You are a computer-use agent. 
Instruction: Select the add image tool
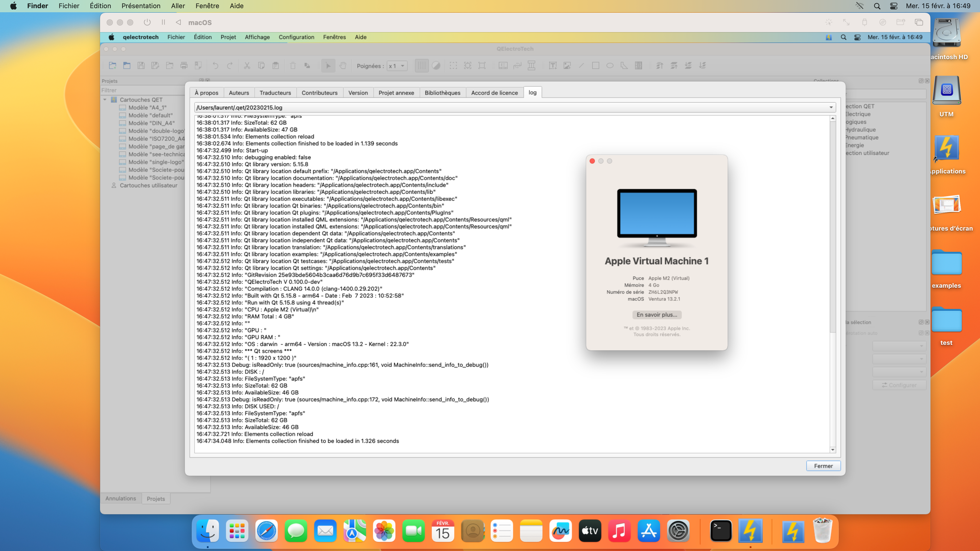click(567, 65)
